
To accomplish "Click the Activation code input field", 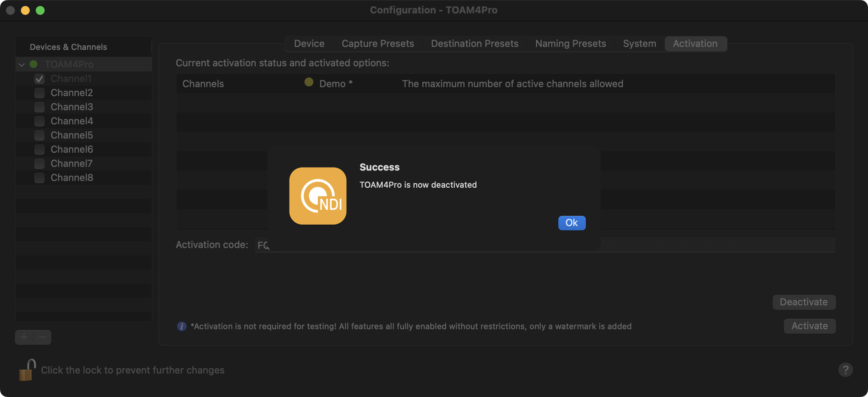I will (x=545, y=245).
